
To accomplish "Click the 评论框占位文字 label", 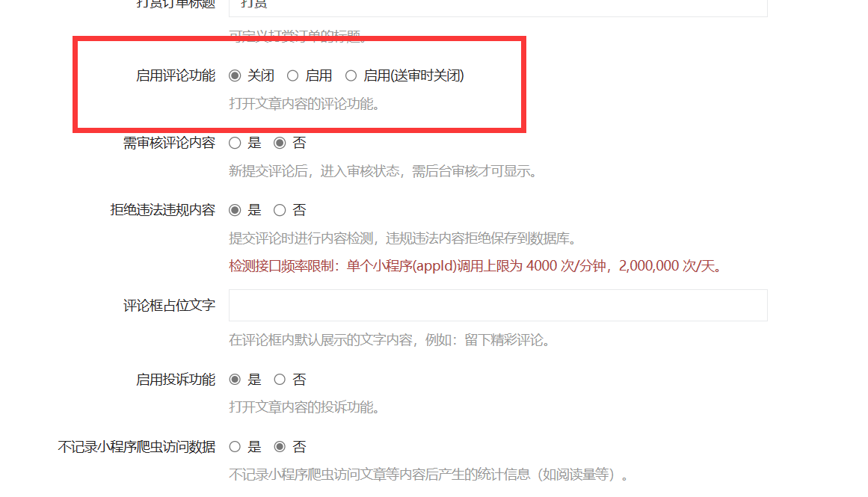I will click(x=169, y=305).
